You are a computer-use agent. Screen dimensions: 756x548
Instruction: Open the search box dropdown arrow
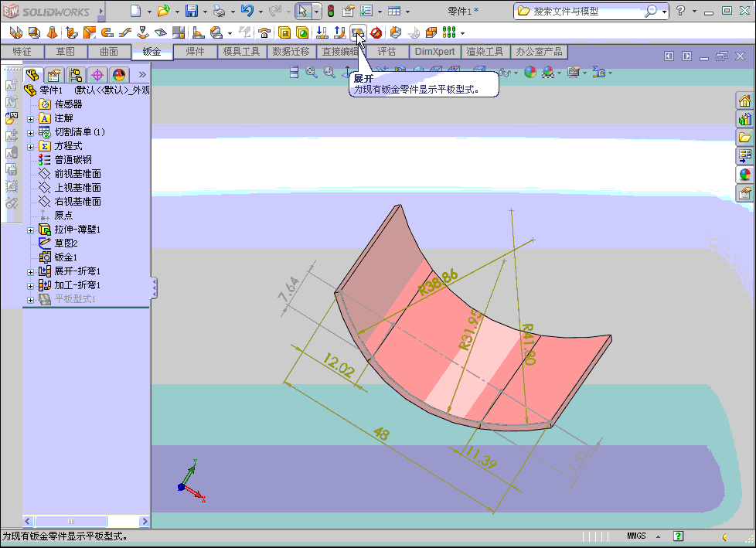pos(664,12)
